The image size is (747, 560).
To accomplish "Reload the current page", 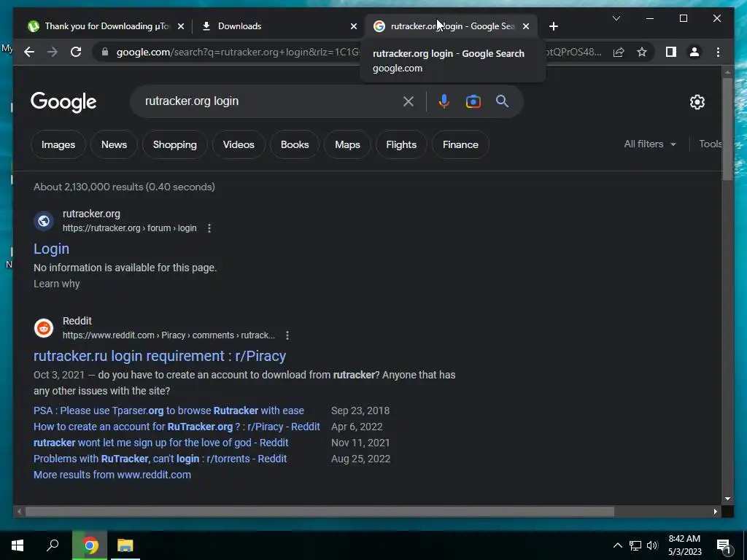I will 76,52.
